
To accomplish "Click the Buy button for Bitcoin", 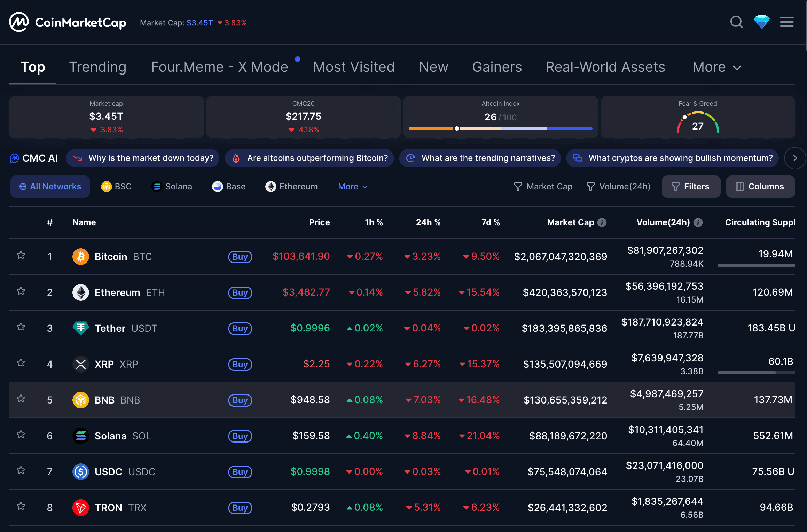I will click(x=240, y=257).
